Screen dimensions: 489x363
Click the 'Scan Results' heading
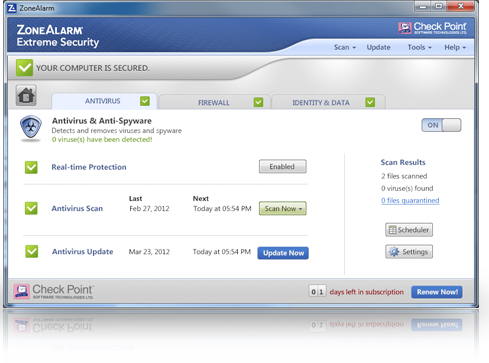tap(403, 162)
